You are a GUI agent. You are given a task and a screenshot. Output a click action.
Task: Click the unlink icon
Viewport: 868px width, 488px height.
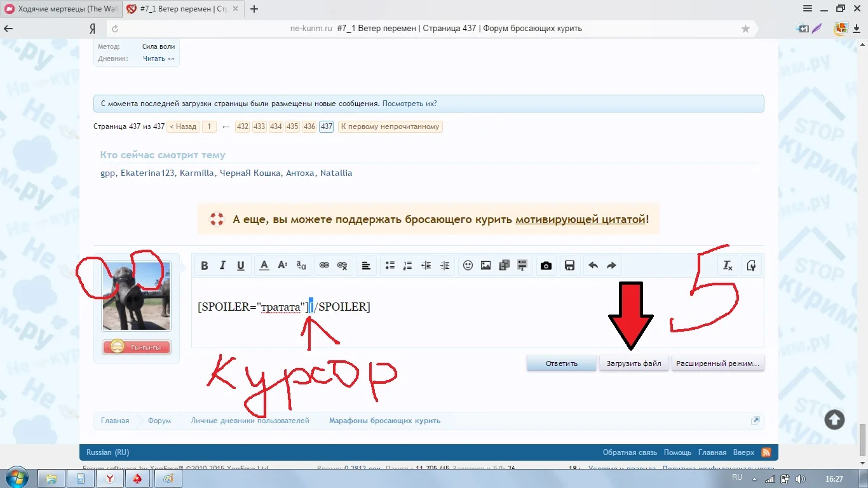pyautogui.click(x=342, y=266)
